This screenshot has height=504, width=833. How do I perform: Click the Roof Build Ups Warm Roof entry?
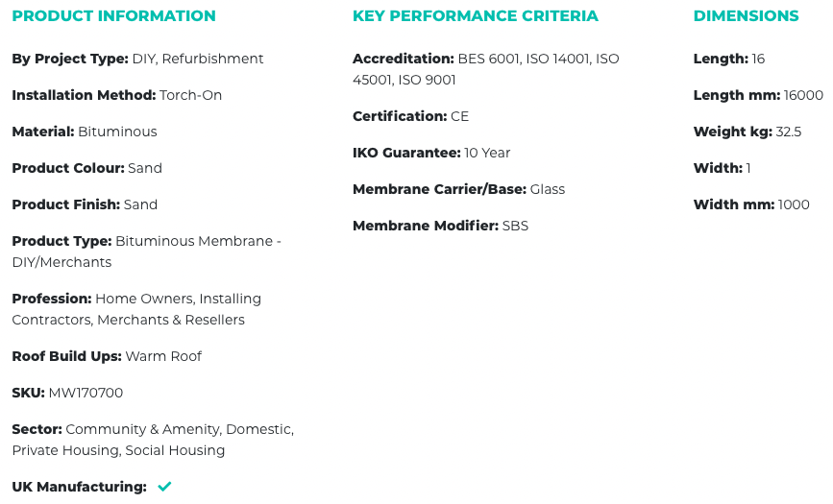point(107,356)
